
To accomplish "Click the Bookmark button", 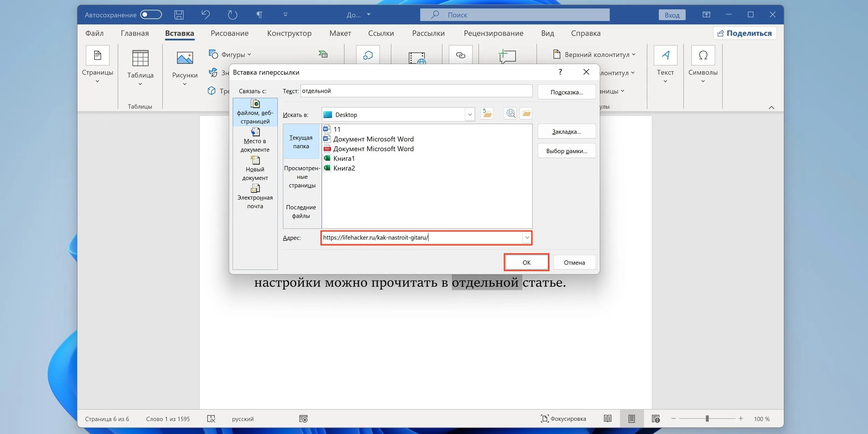I will pyautogui.click(x=566, y=132).
